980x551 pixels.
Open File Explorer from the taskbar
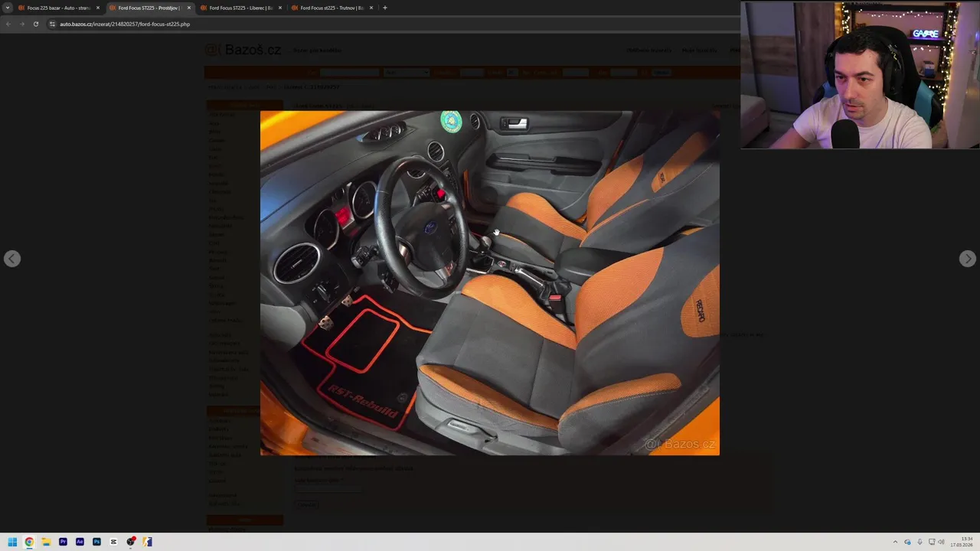pos(46,542)
